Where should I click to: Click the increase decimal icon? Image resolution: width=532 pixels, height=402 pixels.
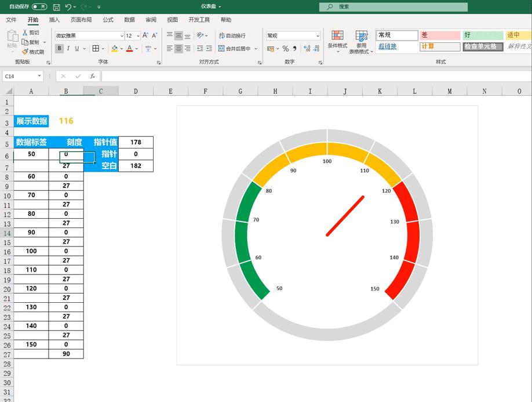306,49
